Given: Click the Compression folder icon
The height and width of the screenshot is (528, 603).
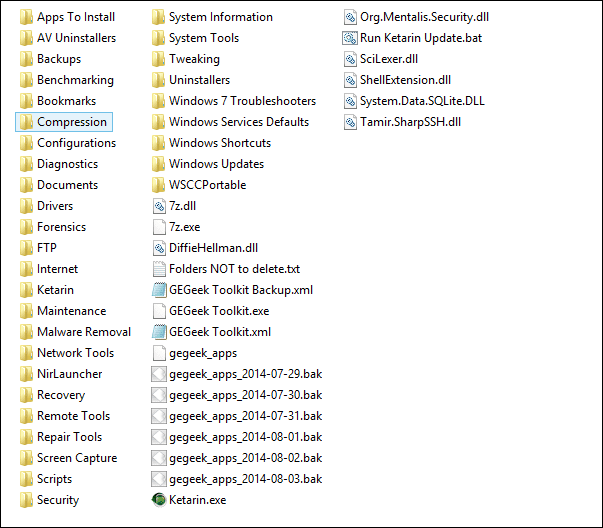Looking at the screenshot, I should click(x=26, y=122).
